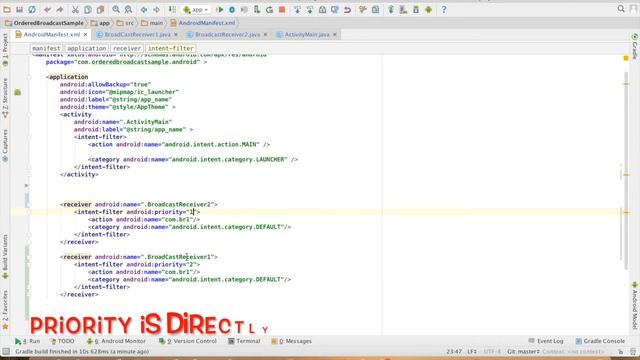Open the app run configuration dropdown
This screenshot has height=360, width=640.
point(196,9)
